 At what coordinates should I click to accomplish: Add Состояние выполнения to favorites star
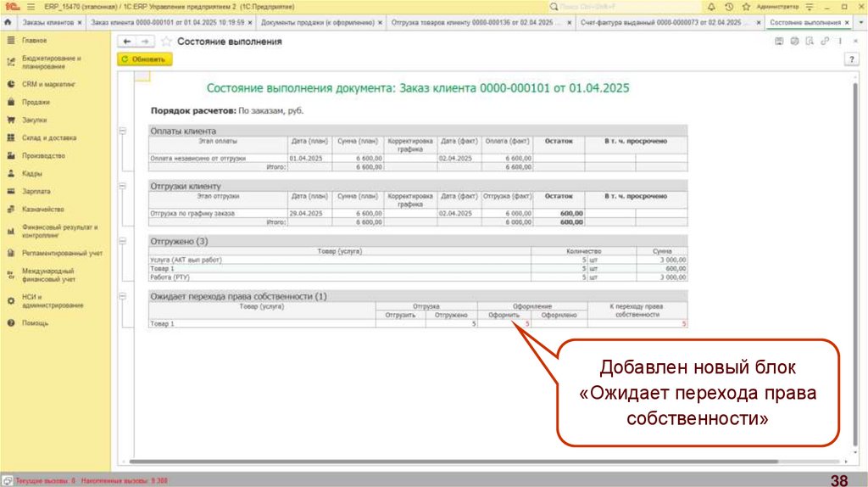click(x=166, y=42)
